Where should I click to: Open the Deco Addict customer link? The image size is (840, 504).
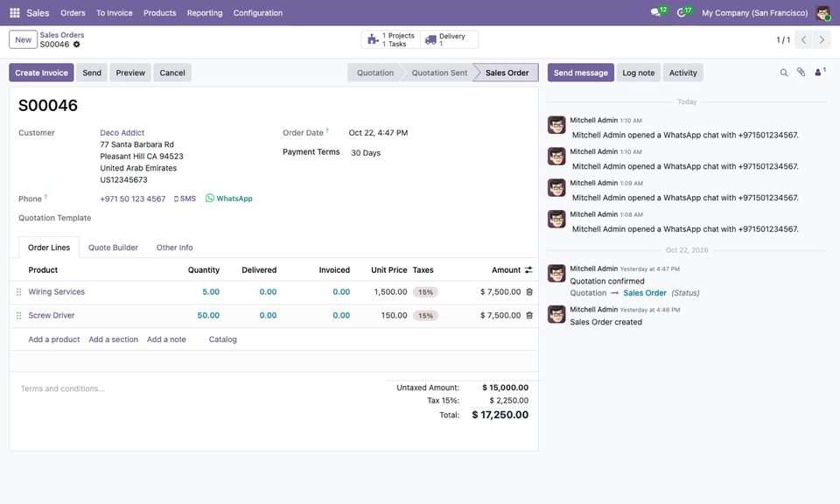122,133
